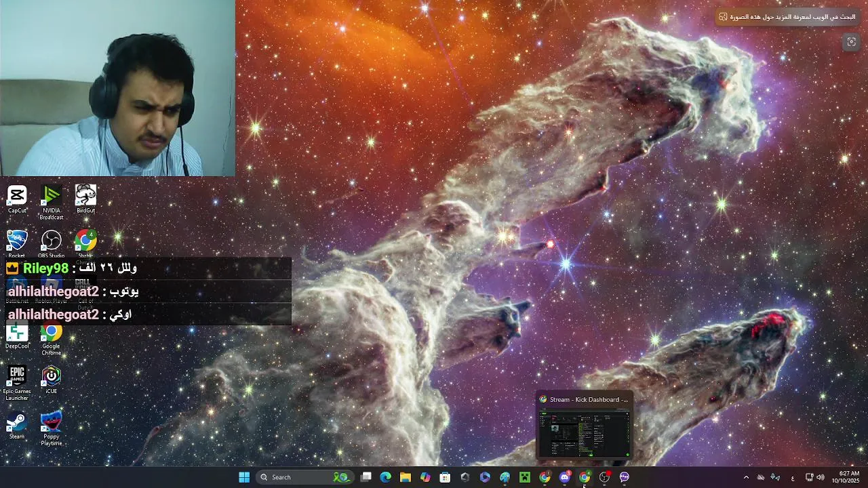868x488 pixels.
Task: Open the BirdGut desktop shortcut
Action: pyautogui.click(x=85, y=199)
